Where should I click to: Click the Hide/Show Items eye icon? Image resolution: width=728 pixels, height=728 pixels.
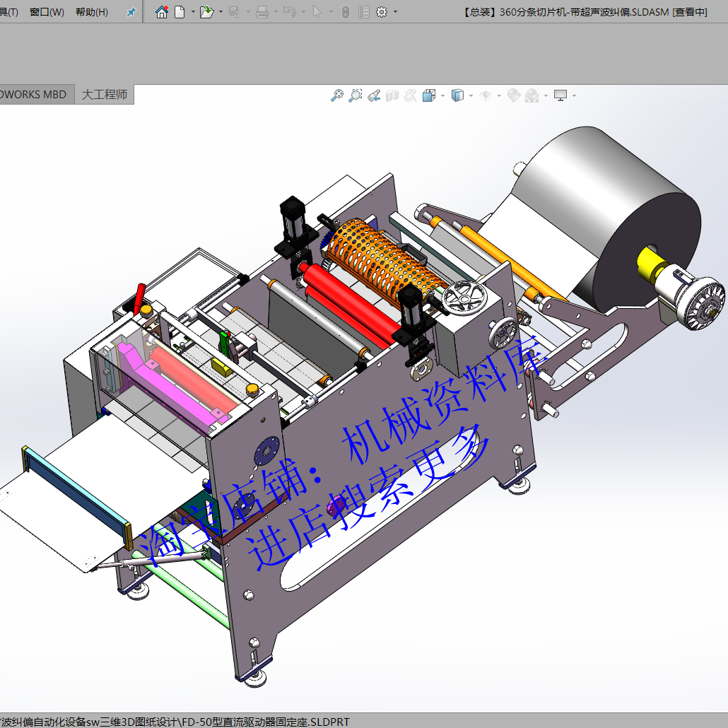[486, 95]
